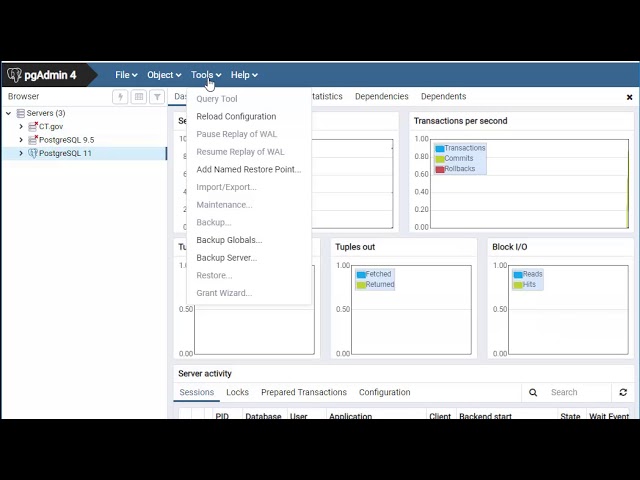640x480 pixels.
Task: Click the Block I/O chart title
Action: click(509, 247)
